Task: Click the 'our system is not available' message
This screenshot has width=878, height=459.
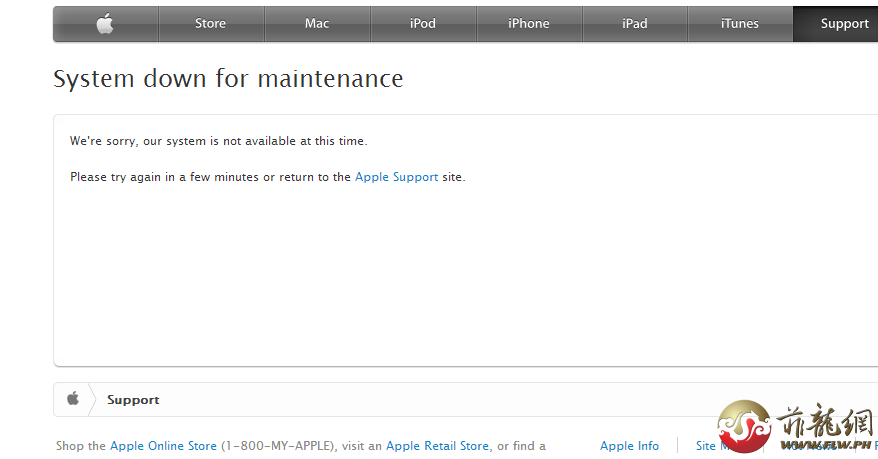Action: pyautogui.click(x=218, y=141)
